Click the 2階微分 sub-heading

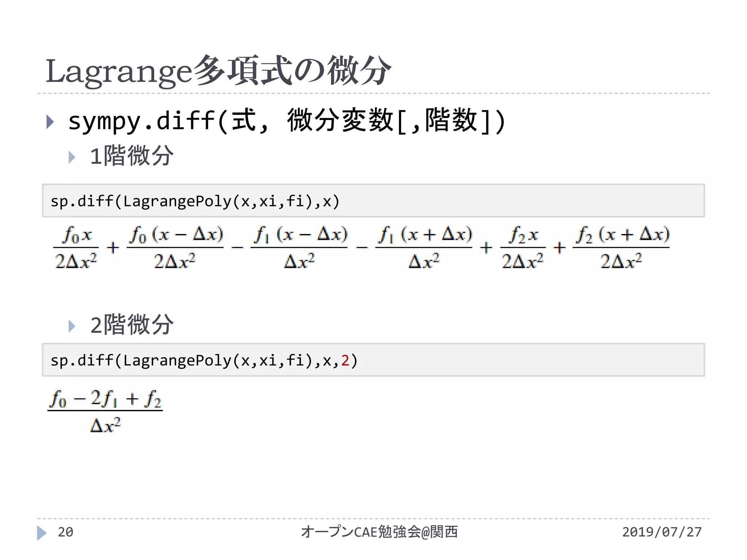(132, 324)
